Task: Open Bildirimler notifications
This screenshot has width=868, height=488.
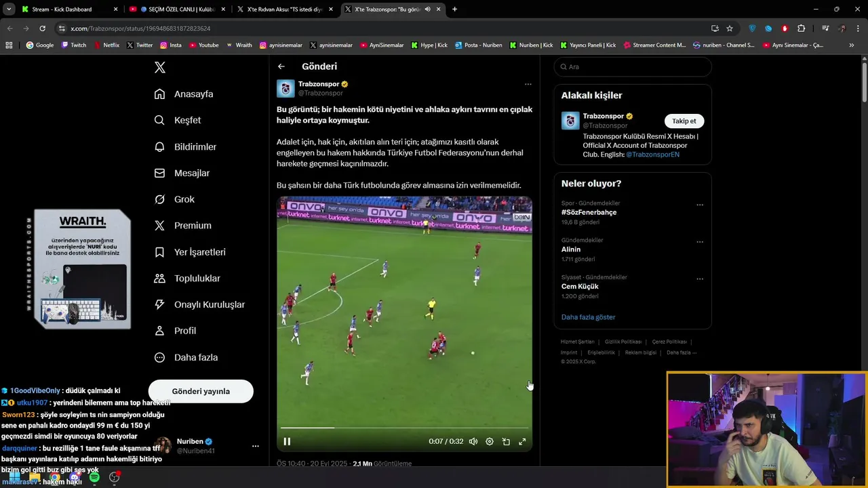Action: 185,146
